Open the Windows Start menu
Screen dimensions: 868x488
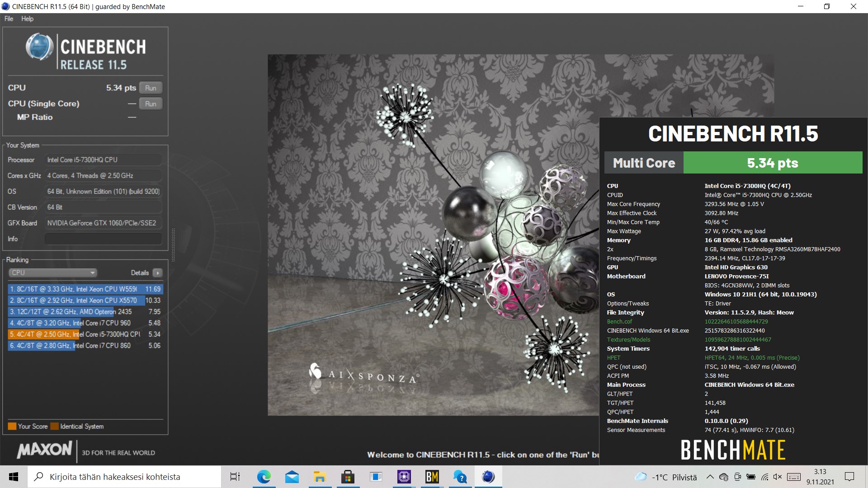(14, 477)
